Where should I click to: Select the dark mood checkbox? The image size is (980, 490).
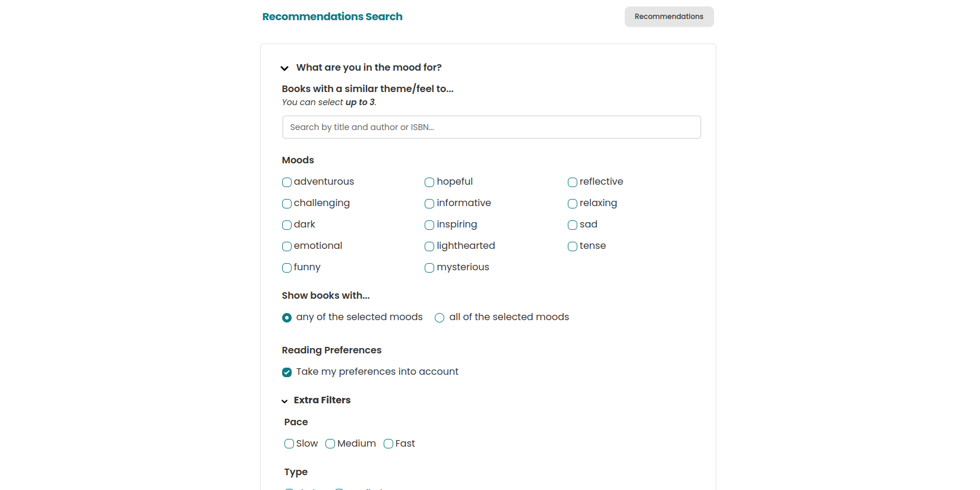click(287, 225)
